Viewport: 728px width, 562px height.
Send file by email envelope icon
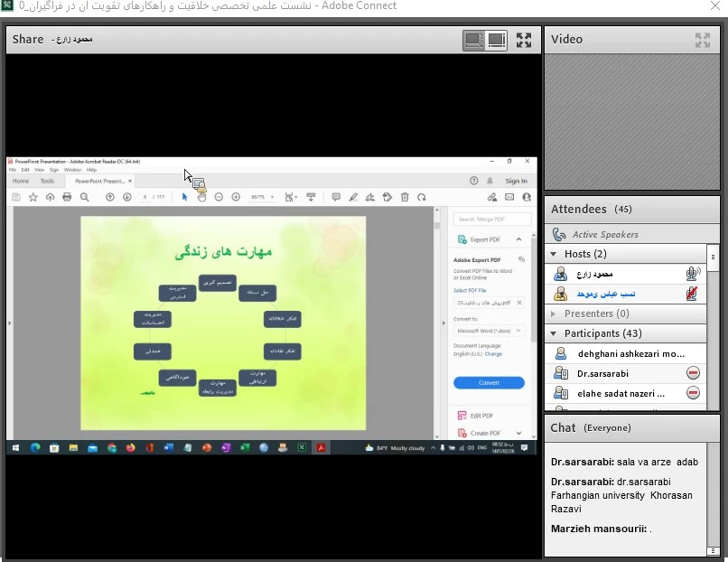(509, 197)
